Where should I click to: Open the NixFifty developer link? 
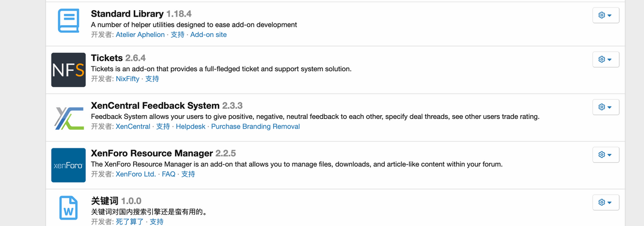[x=128, y=79]
